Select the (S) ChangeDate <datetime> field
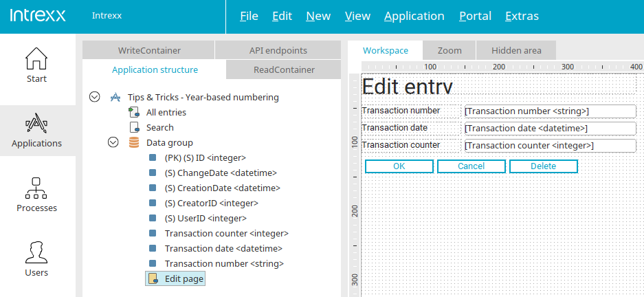This screenshot has width=644, height=297. (221, 173)
